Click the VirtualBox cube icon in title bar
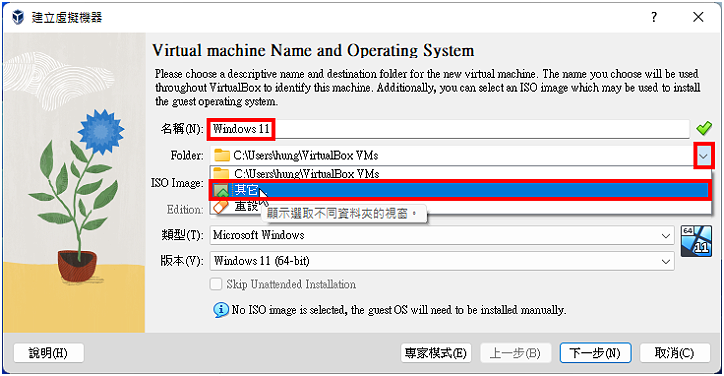Image resolution: width=724 pixels, height=376 pixels. pyautogui.click(x=18, y=17)
